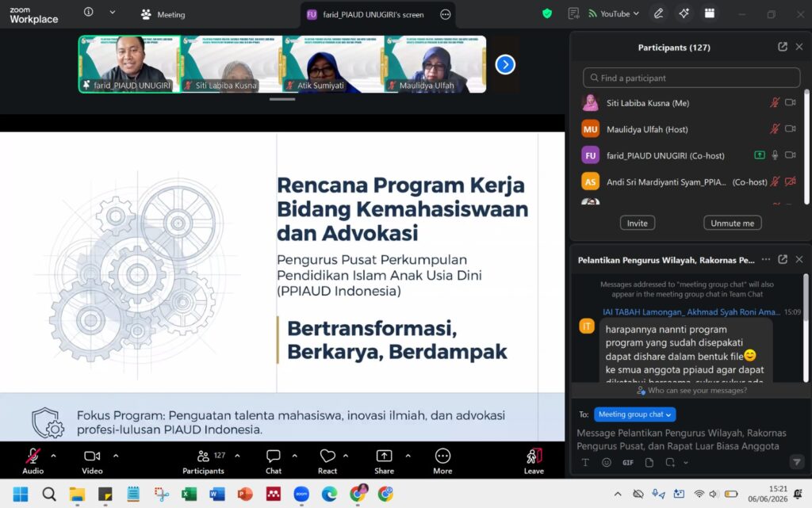Open the Meeting tab at top
The image size is (812, 508).
[x=163, y=14]
